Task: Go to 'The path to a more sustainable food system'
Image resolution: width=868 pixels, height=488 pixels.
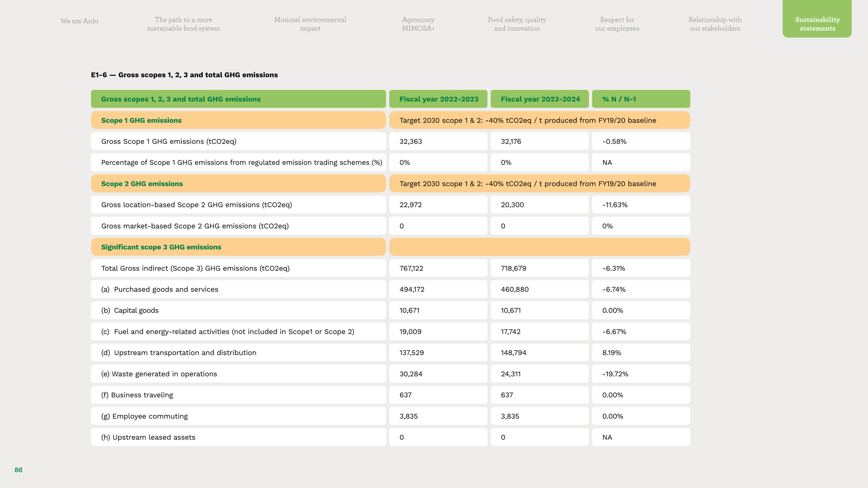Action: (x=184, y=24)
